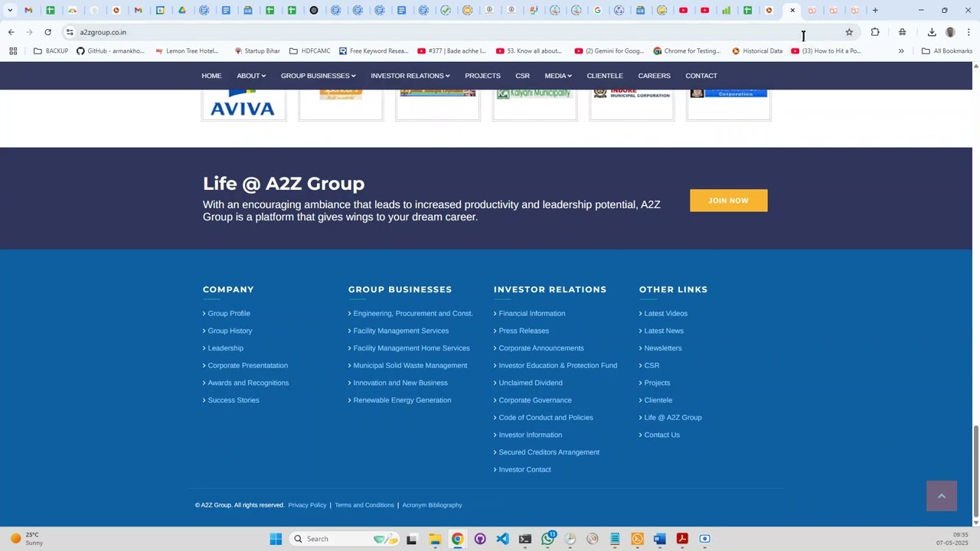Open the Acronym Bibliography link
The height and width of the screenshot is (551, 980).
click(432, 505)
